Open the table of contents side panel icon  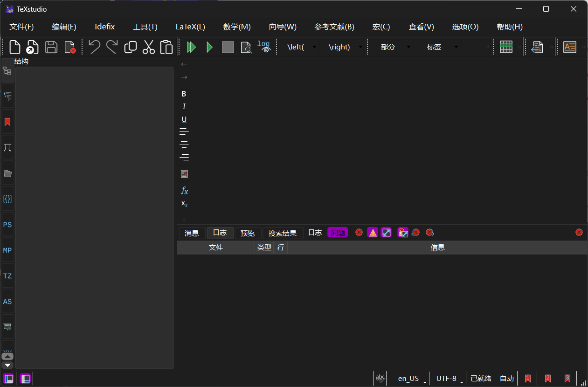tap(7, 96)
